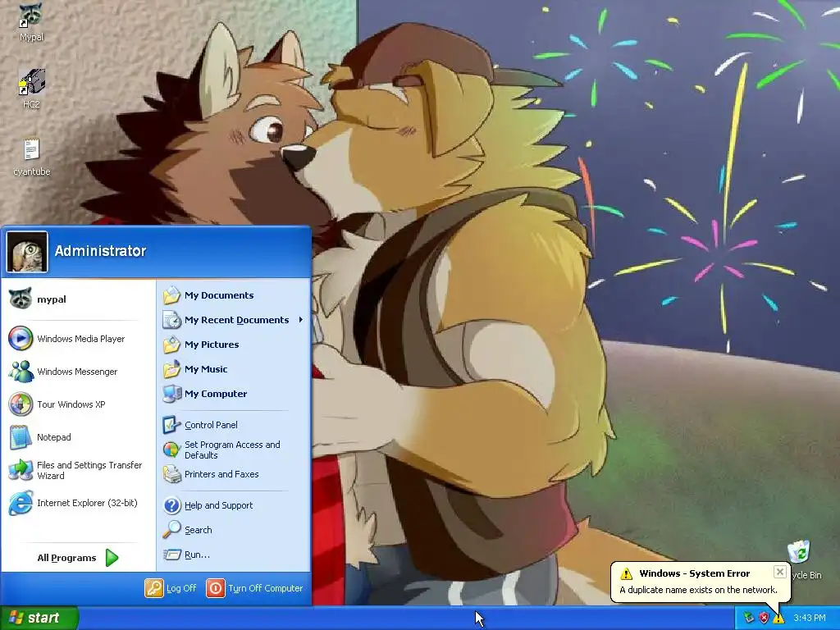840x630 pixels.
Task: Open the Mypal desktop shortcut
Action: click(31, 22)
